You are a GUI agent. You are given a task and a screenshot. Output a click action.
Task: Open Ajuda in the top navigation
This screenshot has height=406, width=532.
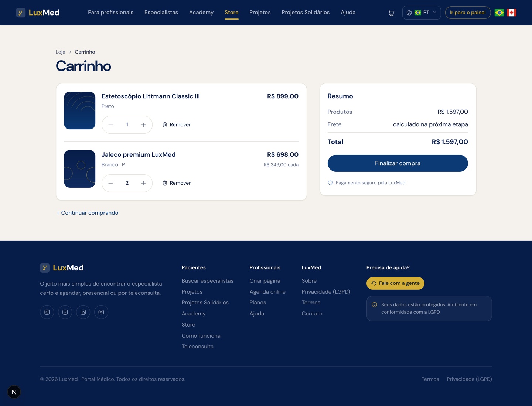tap(348, 12)
